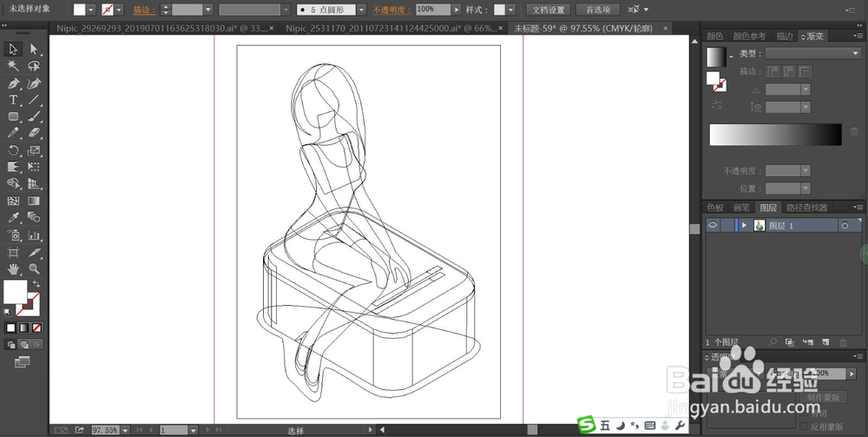Click the target circle of 图层 1
Viewport: 868px width, 437px height.
[x=845, y=225]
